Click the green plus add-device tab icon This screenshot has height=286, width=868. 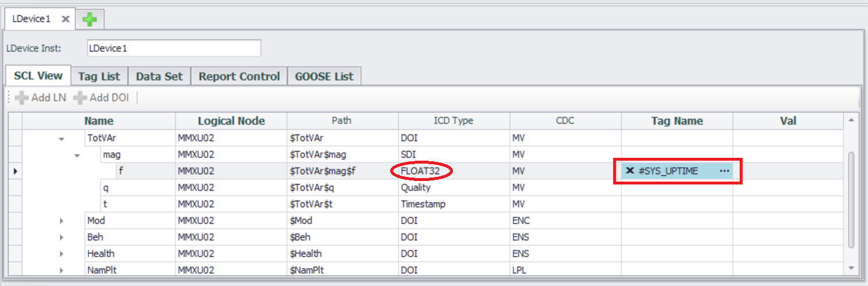[89, 19]
